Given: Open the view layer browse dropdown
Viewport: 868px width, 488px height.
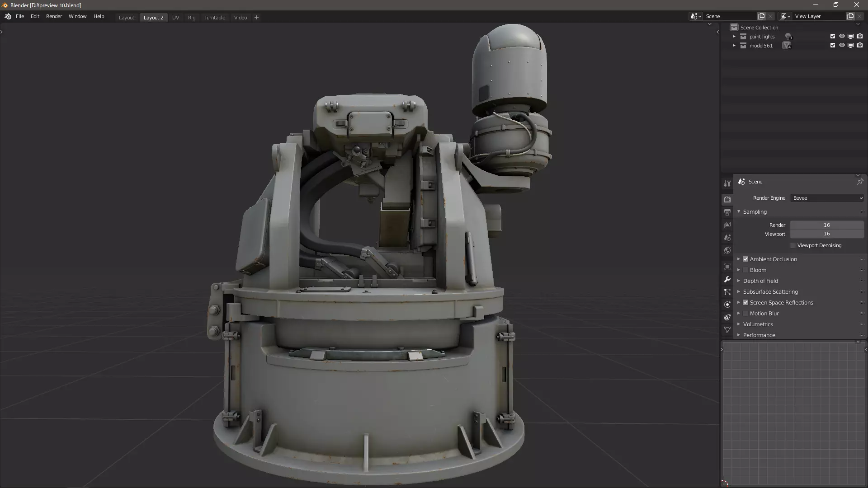Looking at the screenshot, I should [785, 16].
